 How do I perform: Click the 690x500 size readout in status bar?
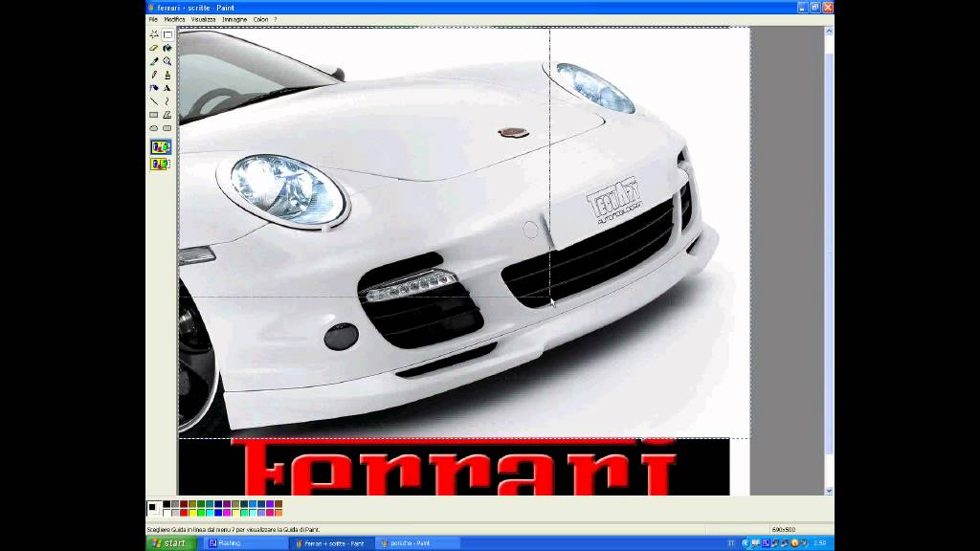(783, 529)
